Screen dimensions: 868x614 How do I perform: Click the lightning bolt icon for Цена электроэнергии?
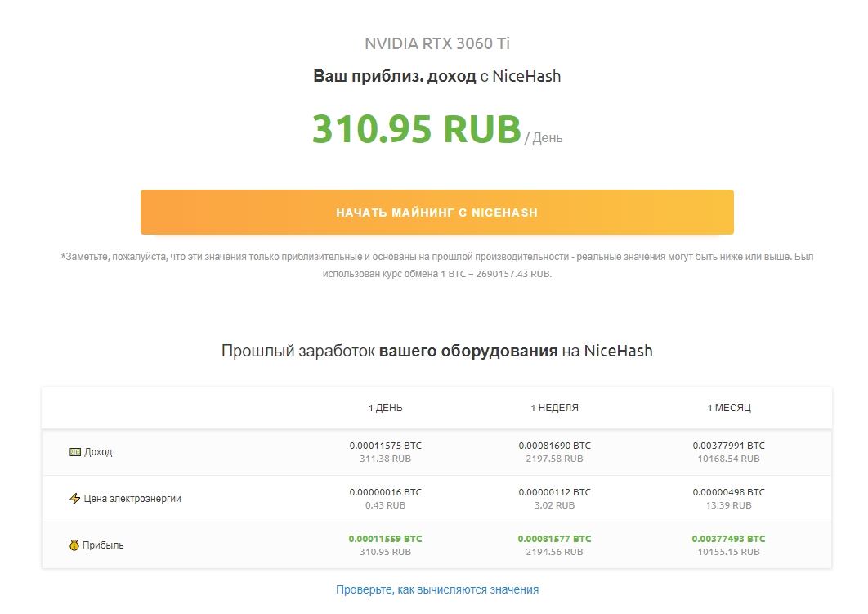coord(74,498)
